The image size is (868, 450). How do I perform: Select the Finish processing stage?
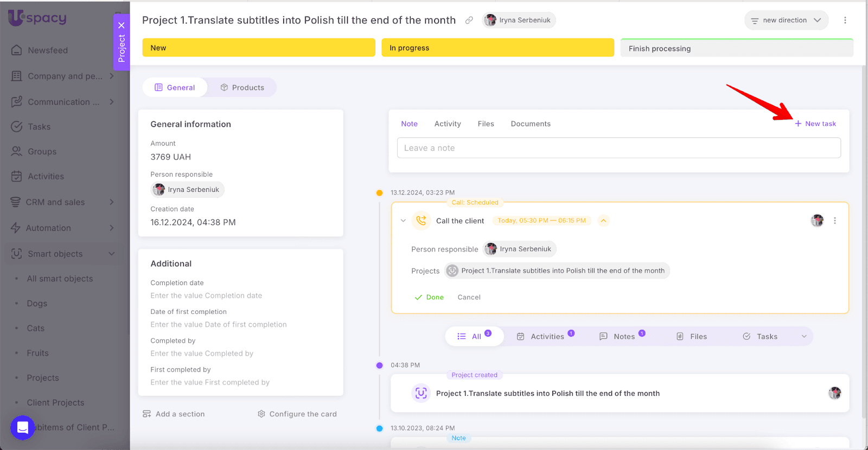click(736, 48)
